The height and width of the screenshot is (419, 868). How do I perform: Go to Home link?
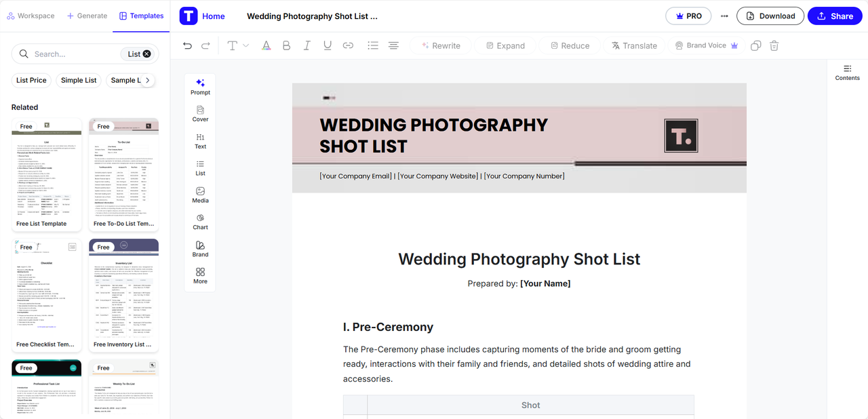pos(213,16)
